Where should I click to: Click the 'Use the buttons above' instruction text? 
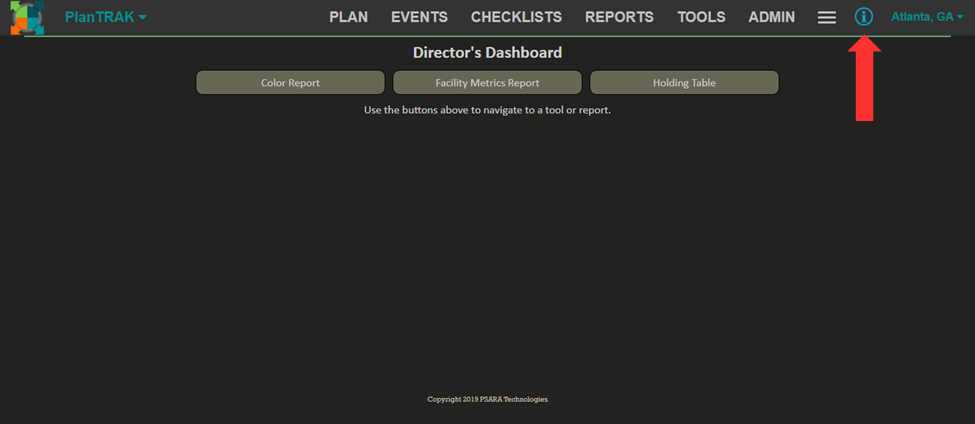pos(487,110)
